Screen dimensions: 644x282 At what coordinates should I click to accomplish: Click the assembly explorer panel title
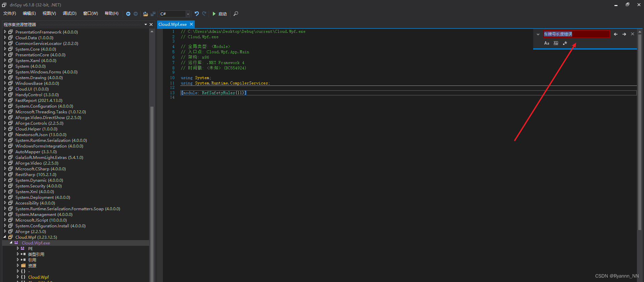click(20, 24)
